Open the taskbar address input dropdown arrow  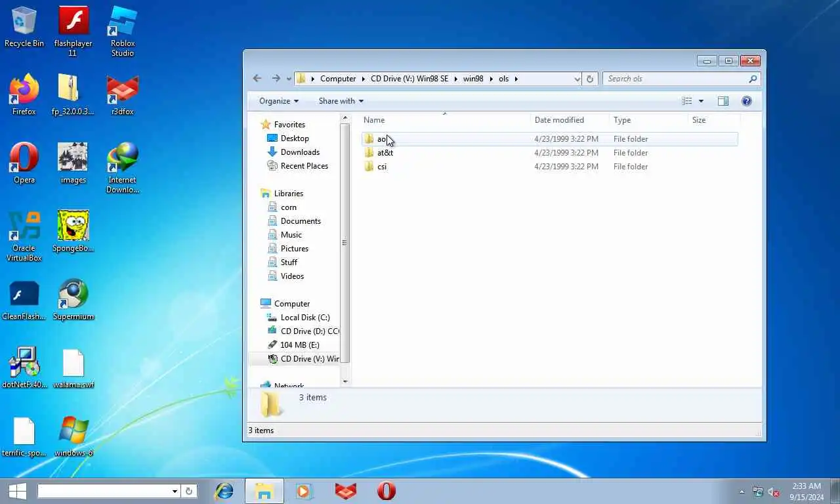tap(175, 491)
